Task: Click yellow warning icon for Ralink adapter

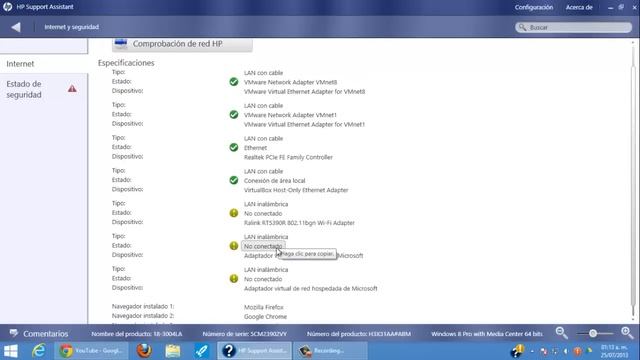Action: 233,213
